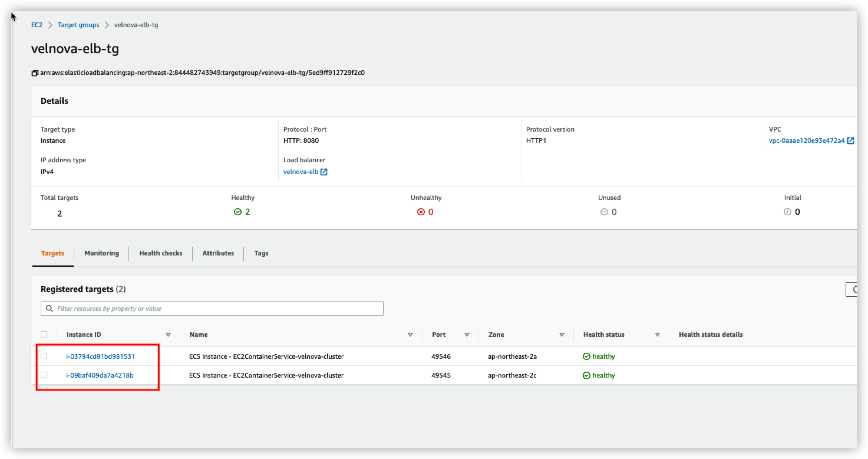This screenshot has width=868, height=459.
Task: Sort by Port column arrow
Action: (467, 335)
